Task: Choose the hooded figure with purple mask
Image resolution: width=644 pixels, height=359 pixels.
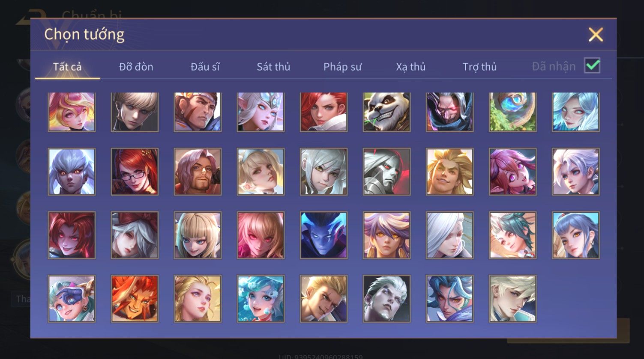Action: tap(449, 112)
